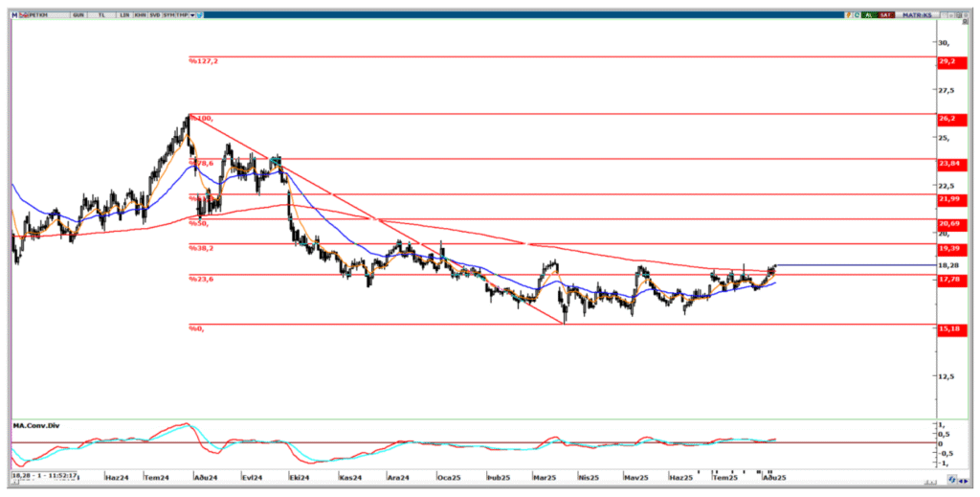Image resolution: width=980 pixels, height=497 pixels.
Task: Toggle the LIN linear scale button
Action: coord(122,15)
